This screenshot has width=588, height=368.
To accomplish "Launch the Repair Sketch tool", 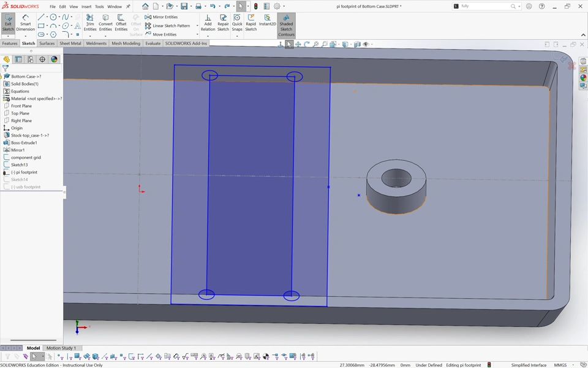I will coord(223,23).
